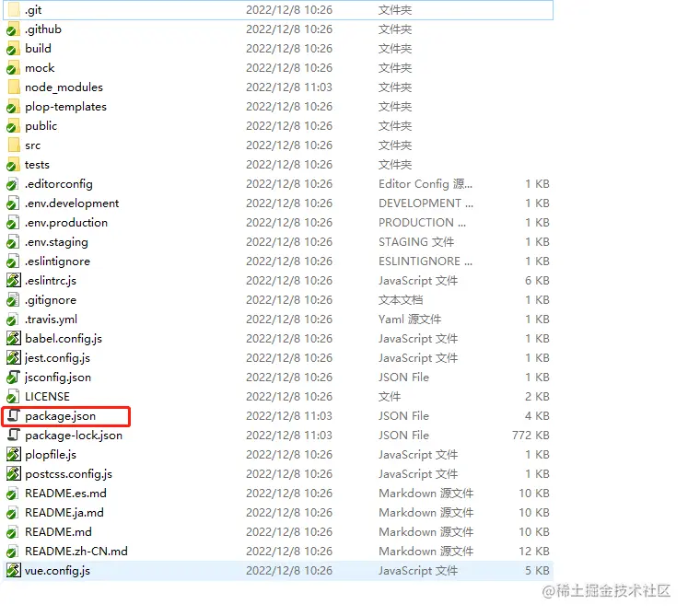Viewport: 688px width, 616px height.
Task: Select the file name babel.config.js
Action: coord(64,339)
